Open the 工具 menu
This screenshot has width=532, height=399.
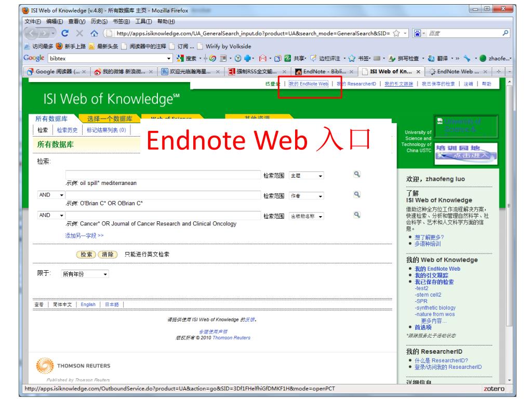pos(143,21)
